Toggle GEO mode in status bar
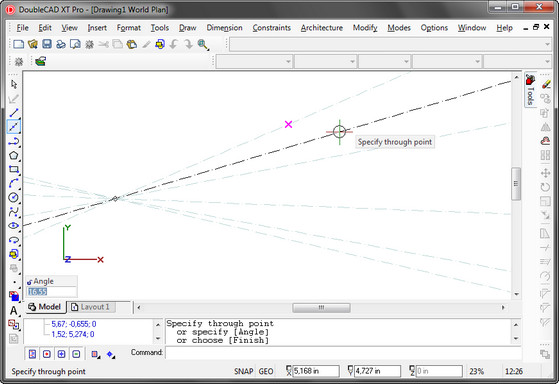Image resolution: width=559 pixels, height=384 pixels. tap(266, 372)
